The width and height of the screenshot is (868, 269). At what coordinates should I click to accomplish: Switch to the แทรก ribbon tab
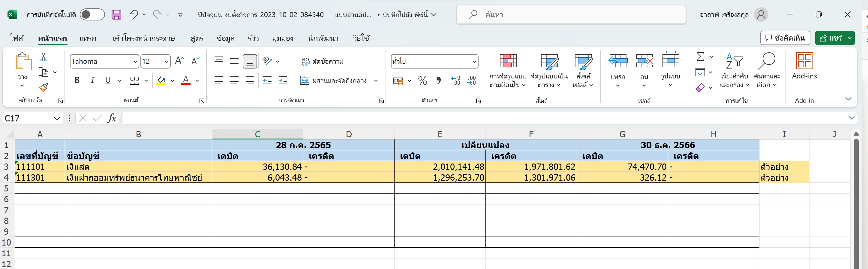[x=88, y=38]
